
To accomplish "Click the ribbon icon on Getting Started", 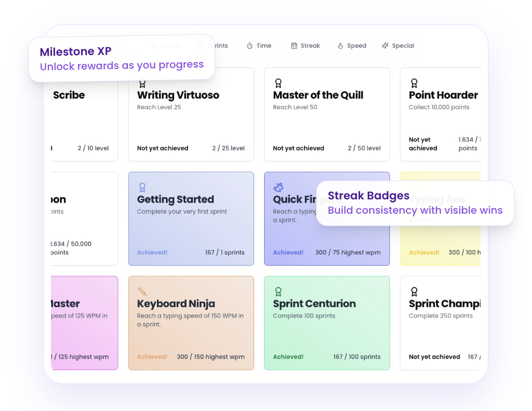I will 142,187.
